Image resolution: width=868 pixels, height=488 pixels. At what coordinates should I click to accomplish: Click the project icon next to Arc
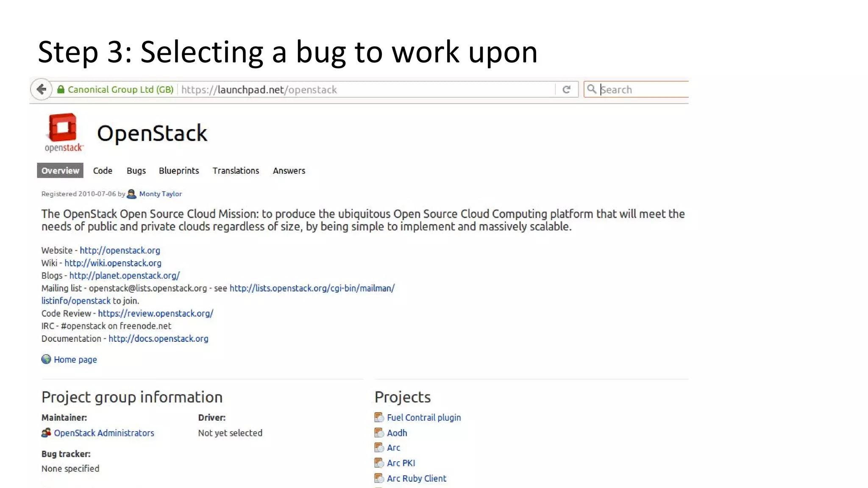click(x=379, y=448)
